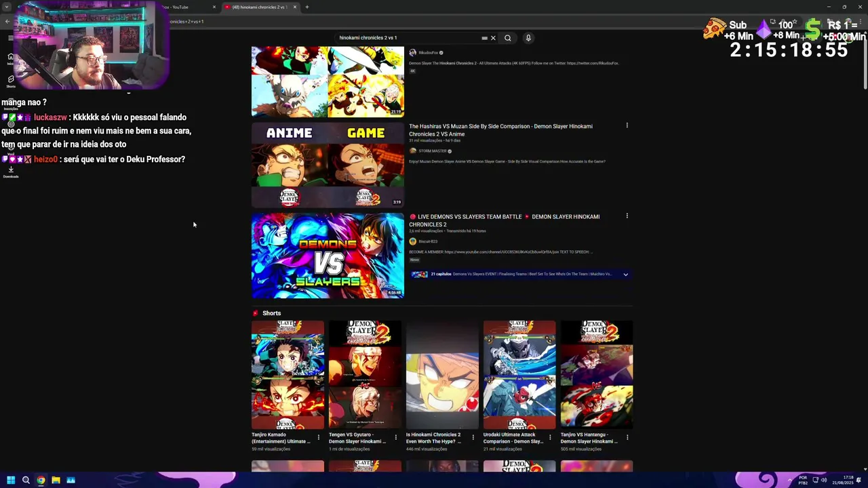Viewport: 868px width, 488px height.
Task: Start voice search via microphone icon
Action: pos(528,38)
